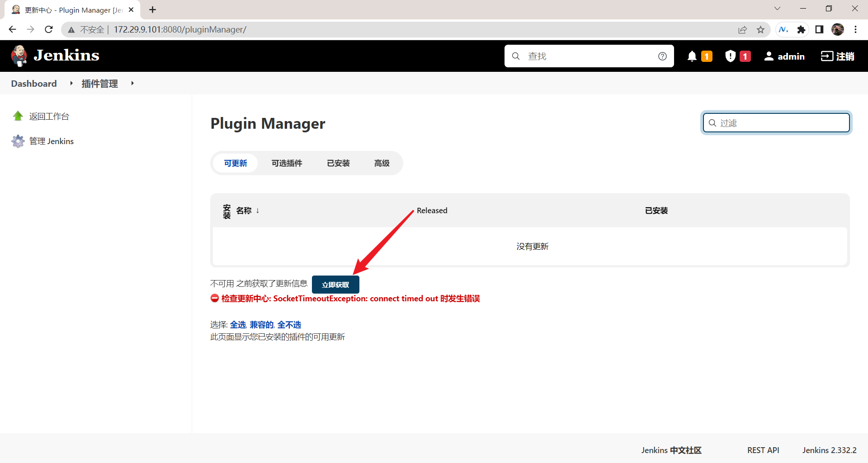Open the REST API footer link
Screen dimensions: 868x463
[763, 450]
